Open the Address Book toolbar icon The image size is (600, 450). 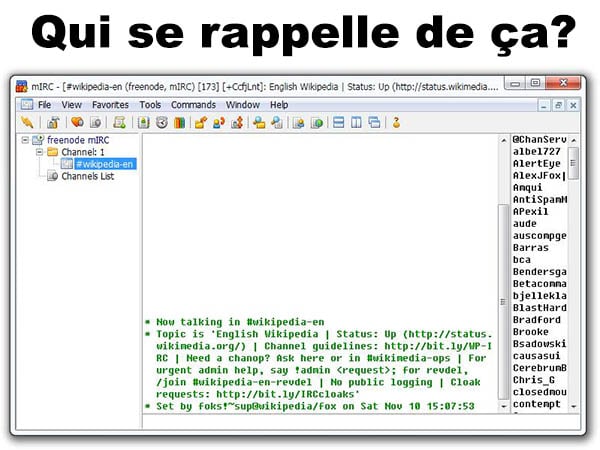(143, 122)
